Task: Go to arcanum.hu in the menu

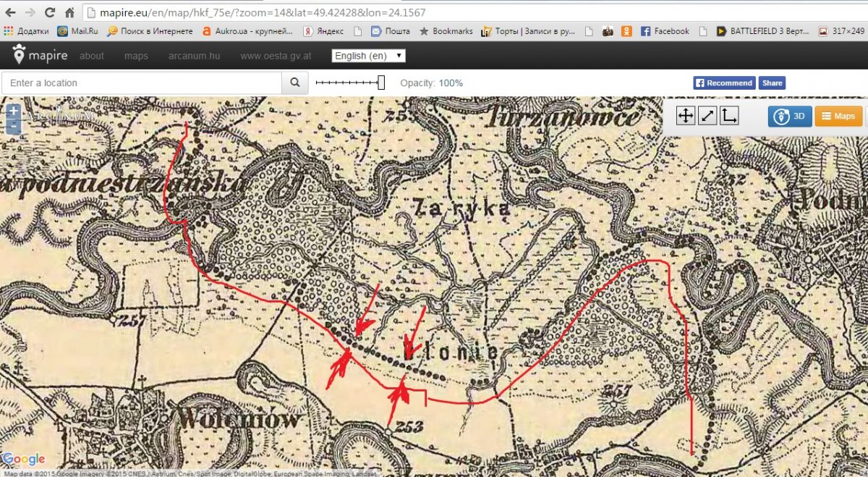Action: (x=195, y=56)
